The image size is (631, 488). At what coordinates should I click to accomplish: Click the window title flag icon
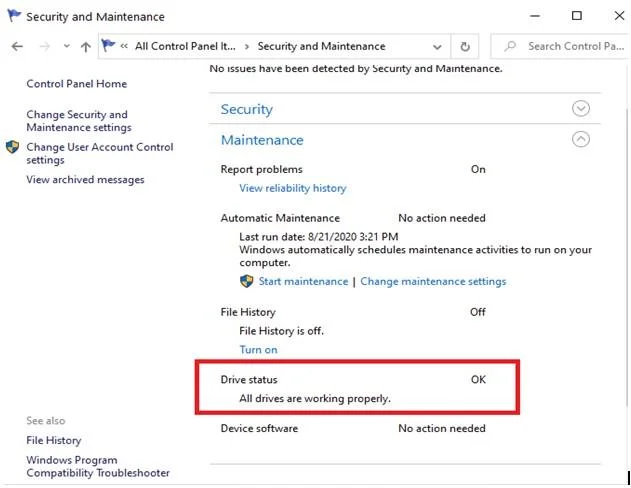[14, 16]
